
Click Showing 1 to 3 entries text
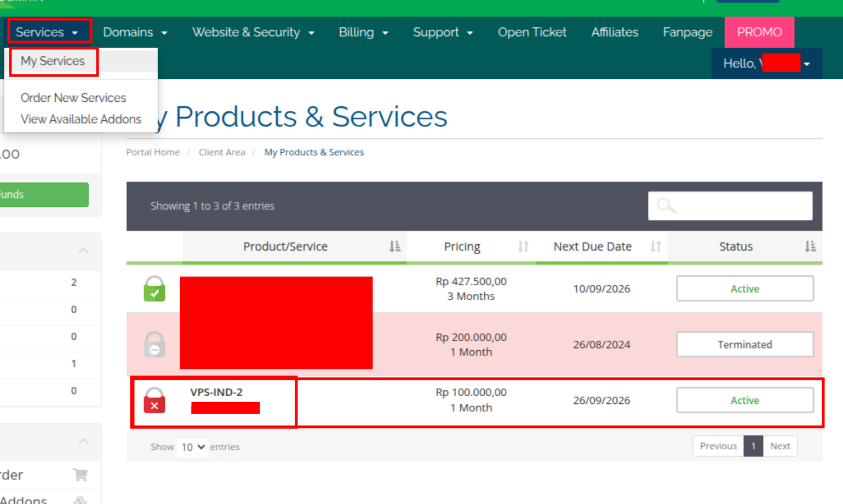click(x=213, y=206)
